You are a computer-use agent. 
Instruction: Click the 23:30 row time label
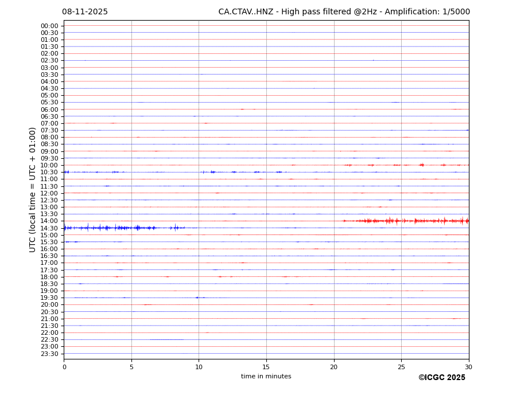click(49, 354)
